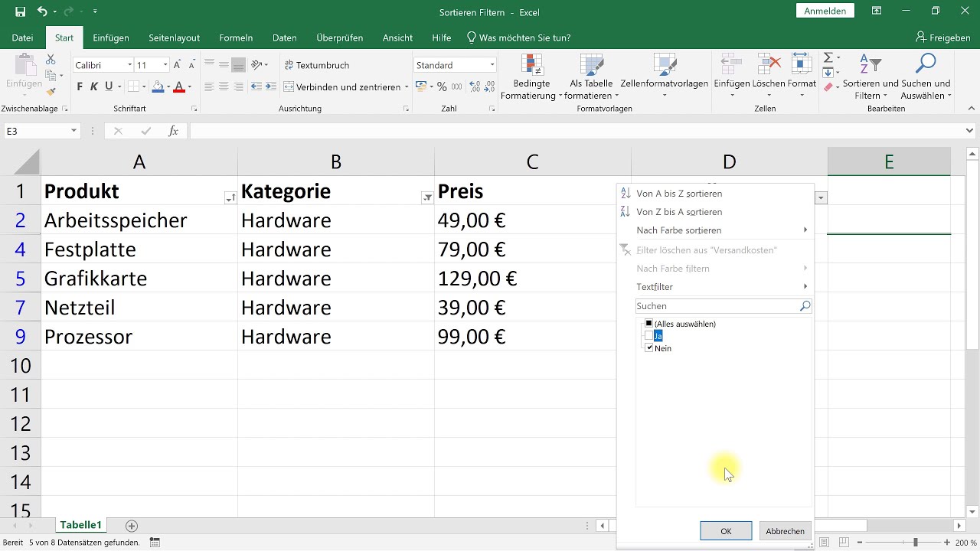Decrease indent icon in Ausrichtung

coord(256,86)
